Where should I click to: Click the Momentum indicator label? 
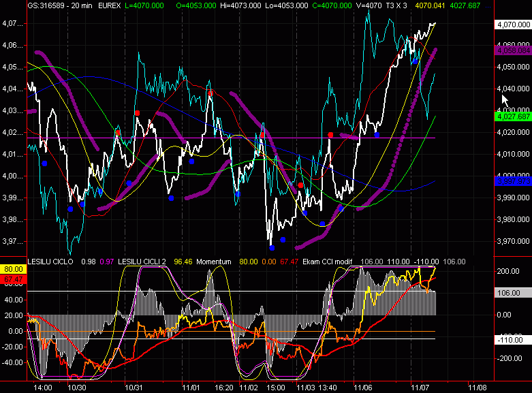pyautogui.click(x=214, y=262)
